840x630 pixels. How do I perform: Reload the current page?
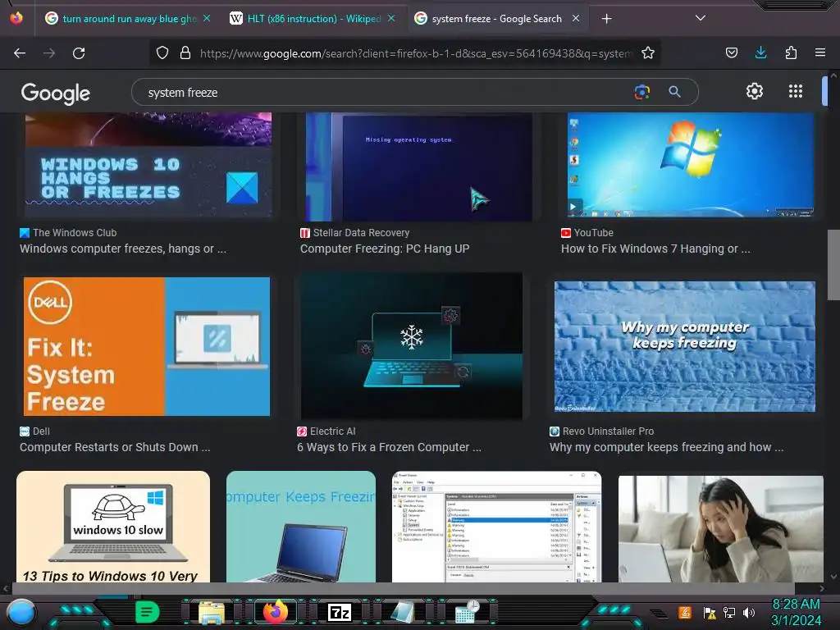[79, 53]
